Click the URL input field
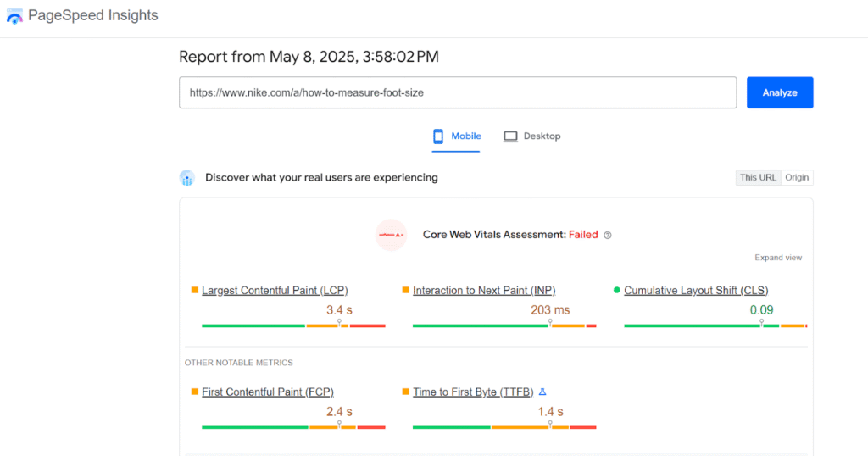This screenshot has width=868, height=456. coord(458,92)
